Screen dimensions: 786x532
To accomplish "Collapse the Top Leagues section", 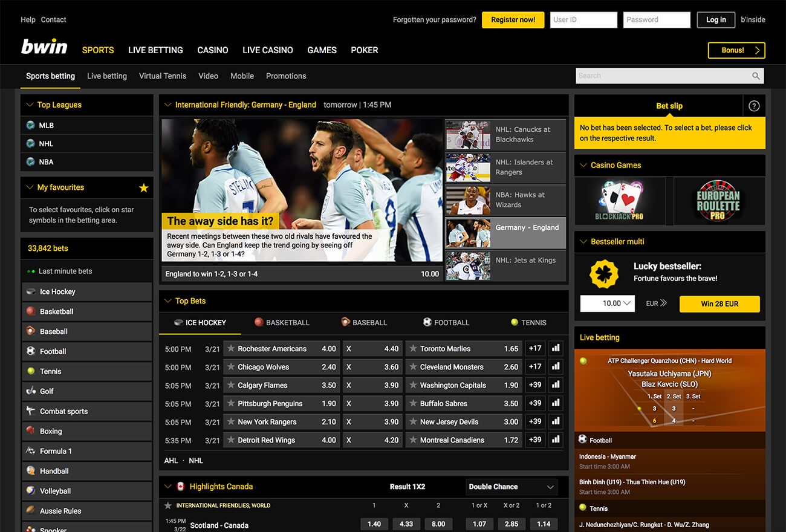I will 28,105.
